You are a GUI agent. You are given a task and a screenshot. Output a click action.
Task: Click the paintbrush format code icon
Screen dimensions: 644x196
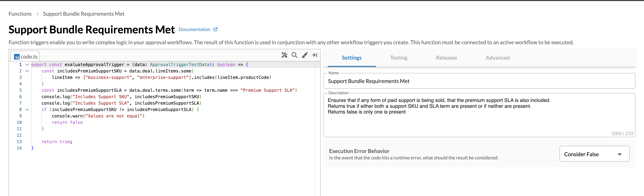click(x=304, y=55)
